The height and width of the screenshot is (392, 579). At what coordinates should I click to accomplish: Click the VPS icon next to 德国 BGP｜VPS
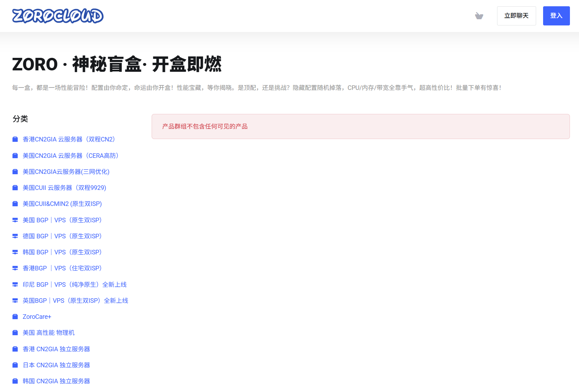15,236
